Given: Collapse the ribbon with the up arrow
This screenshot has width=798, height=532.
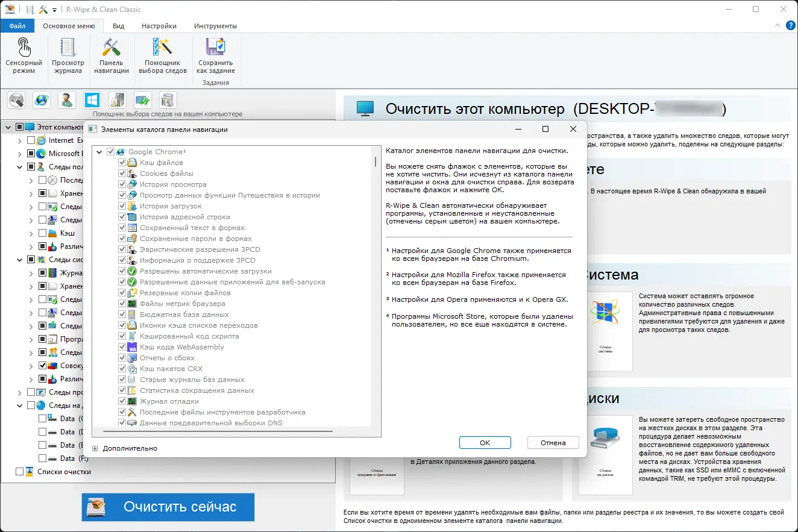Looking at the screenshot, I should (776, 26).
